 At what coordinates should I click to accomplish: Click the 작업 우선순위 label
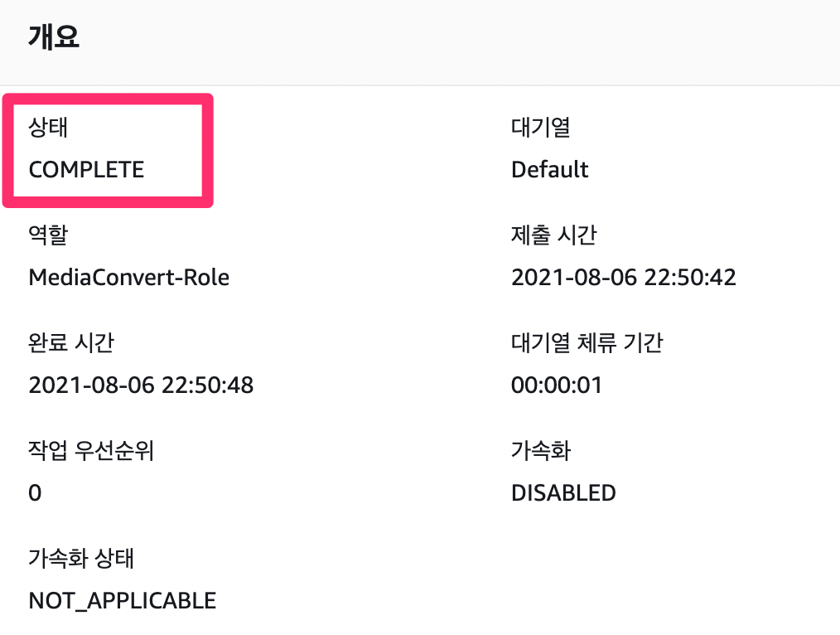90,450
